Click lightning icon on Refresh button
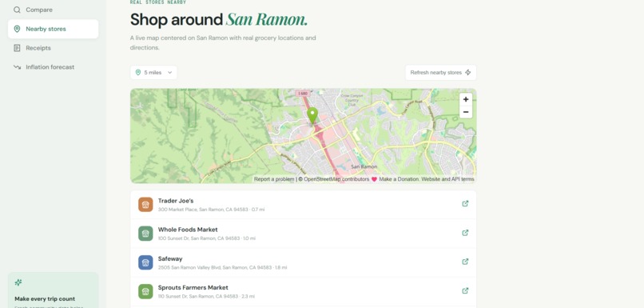The height and width of the screenshot is (308, 644). (467, 72)
